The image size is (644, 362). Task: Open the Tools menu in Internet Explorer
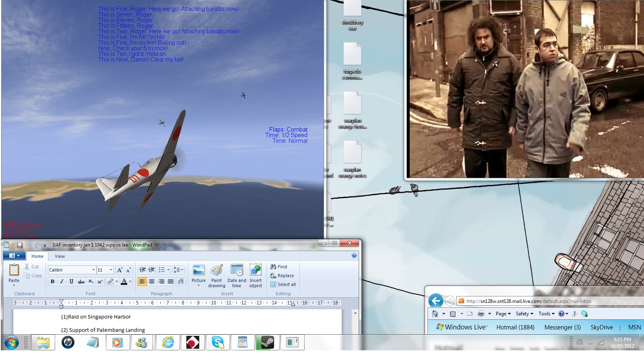(x=547, y=314)
